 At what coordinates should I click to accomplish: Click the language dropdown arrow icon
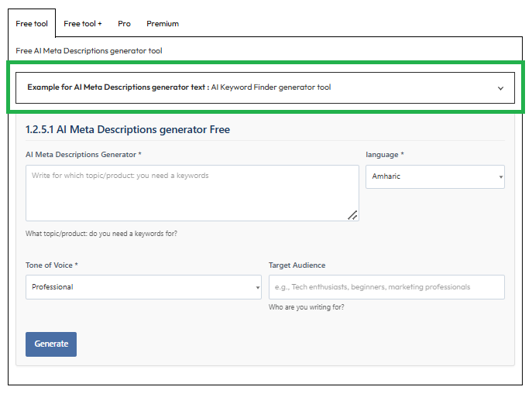click(x=501, y=177)
